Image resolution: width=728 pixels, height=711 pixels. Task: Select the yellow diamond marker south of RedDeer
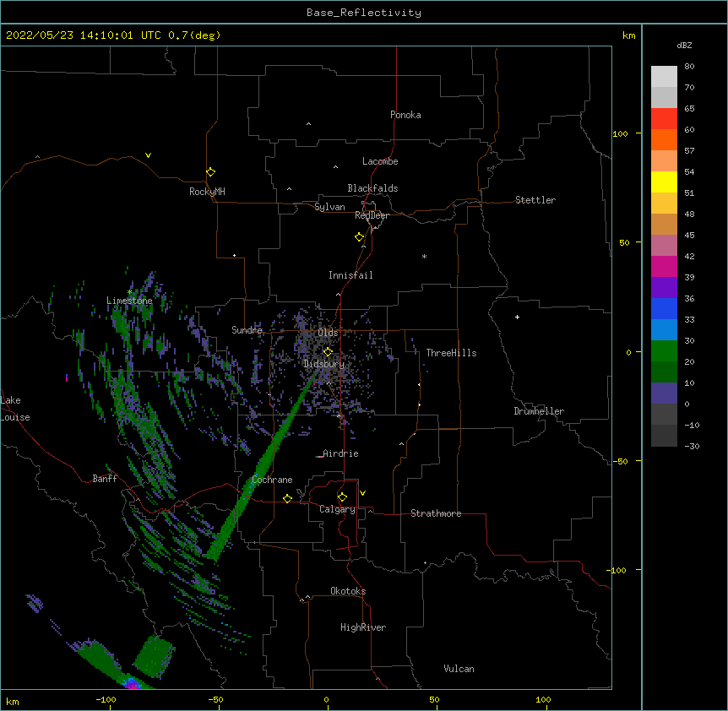point(359,237)
